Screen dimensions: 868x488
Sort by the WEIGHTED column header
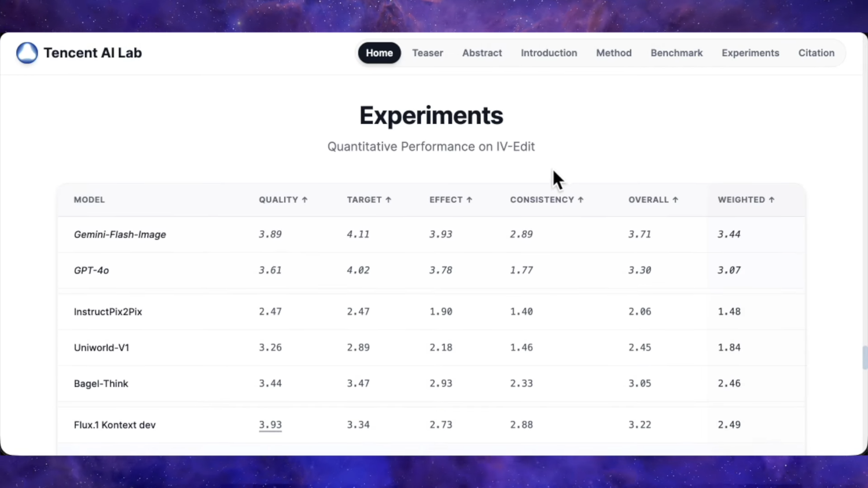746,199
